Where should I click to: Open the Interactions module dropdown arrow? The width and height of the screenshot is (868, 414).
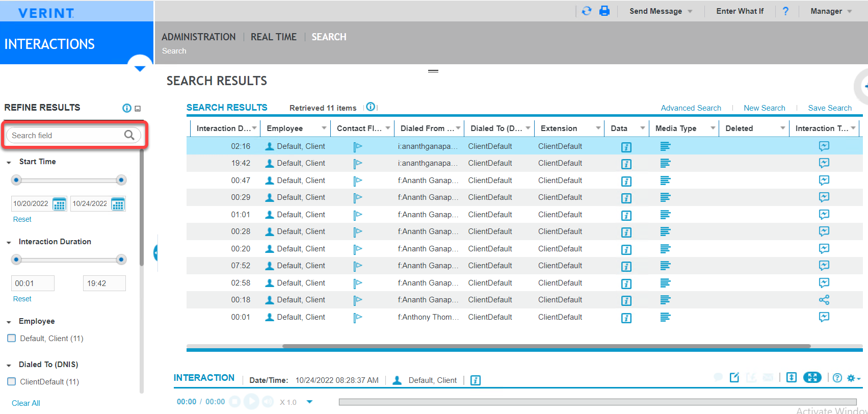click(140, 68)
